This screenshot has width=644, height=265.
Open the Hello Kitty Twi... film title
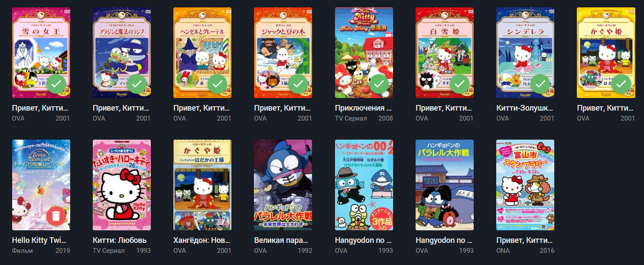(x=41, y=240)
